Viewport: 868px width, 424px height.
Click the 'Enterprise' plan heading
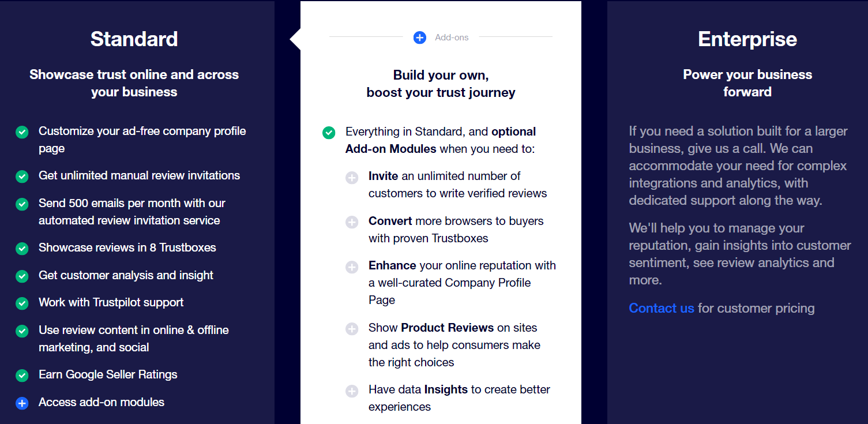click(x=747, y=39)
